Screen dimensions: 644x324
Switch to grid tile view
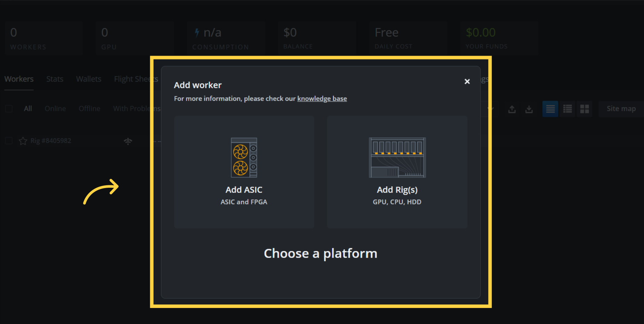click(584, 109)
